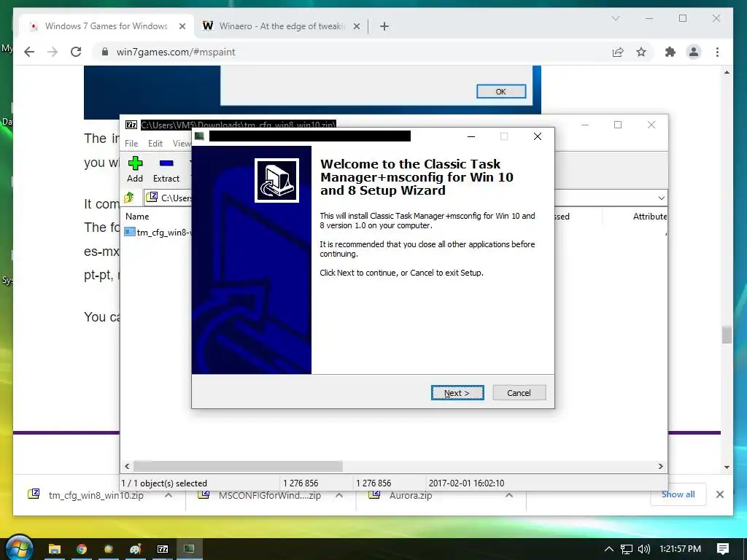Open the network tray icon
The width and height of the screenshot is (747, 560).
[627, 549]
